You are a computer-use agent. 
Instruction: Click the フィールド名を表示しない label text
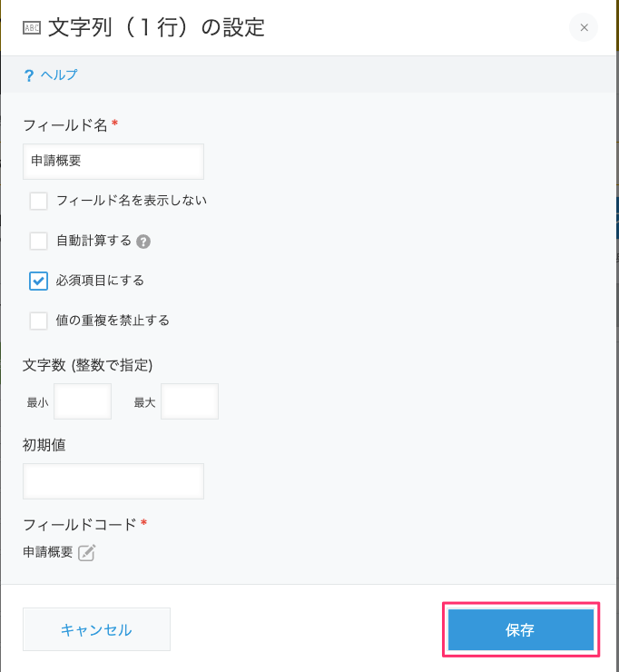132,201
